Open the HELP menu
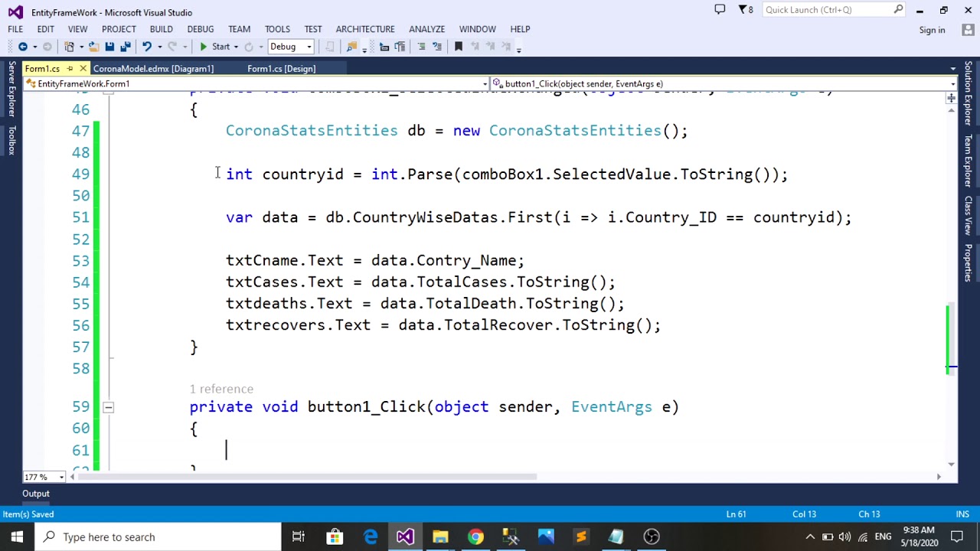 520,29
